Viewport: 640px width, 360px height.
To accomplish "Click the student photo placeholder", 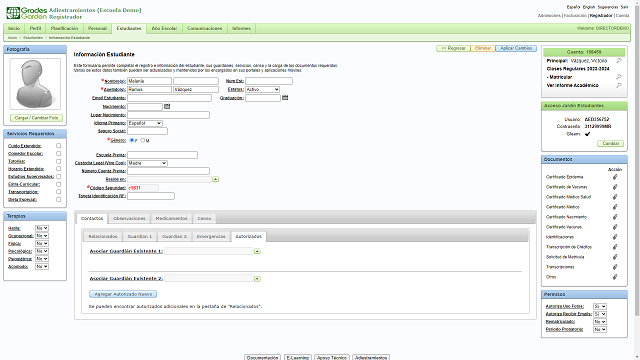I will pos(35,84).
